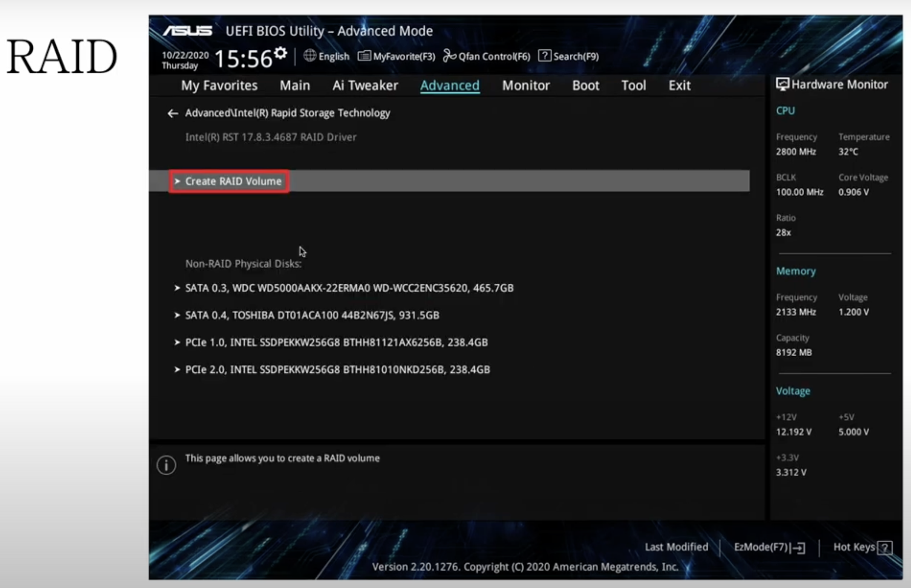Click the ASUS logo

click(x=187, y=31)
